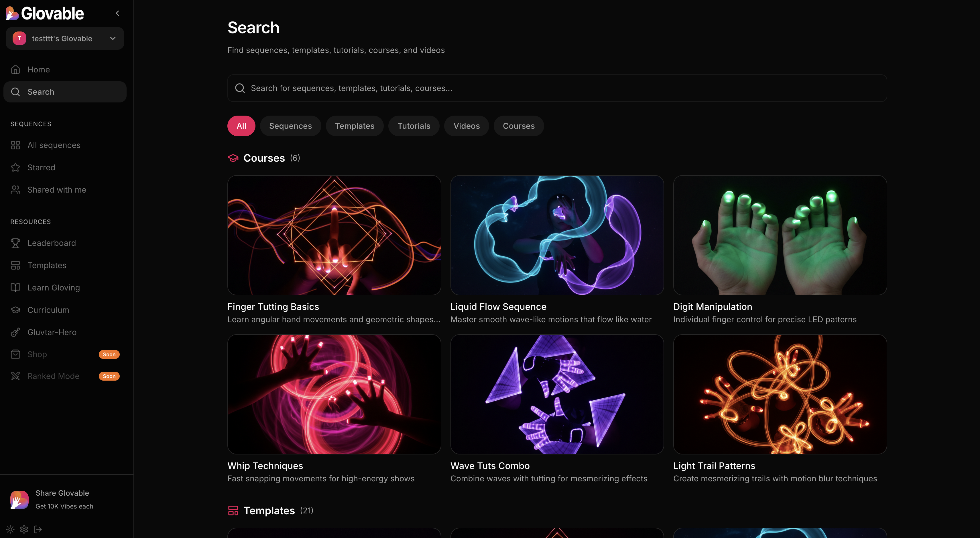The height and width of the screenshot is (538, 980).
Task: Open Starred sequences via the star icon
Action: coord(15,167)
